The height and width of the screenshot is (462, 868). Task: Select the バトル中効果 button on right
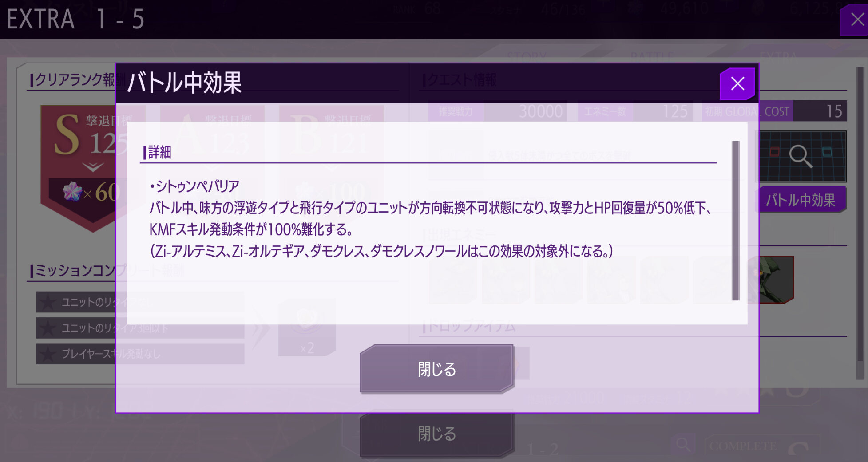pyautogui.click(x=801, y=200)
